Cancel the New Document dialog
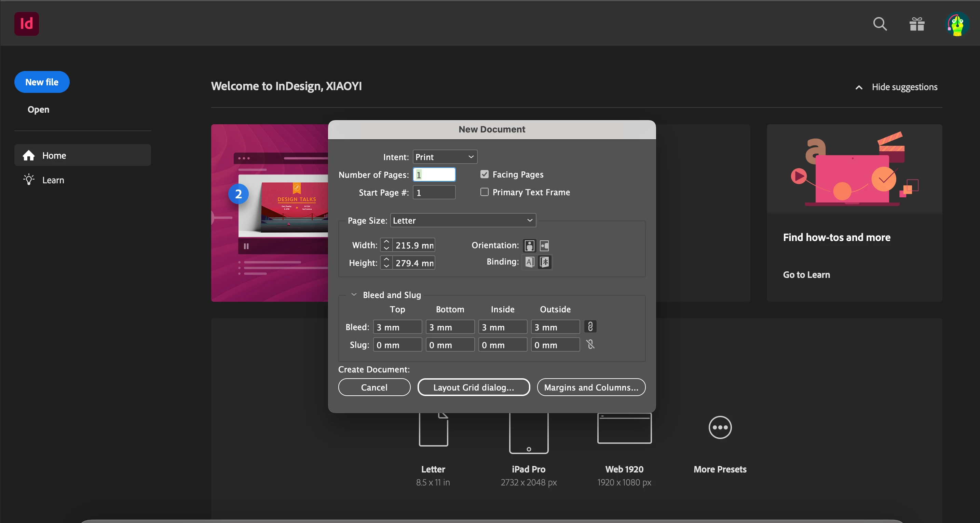This screenshot has height=523, width=980. (374, 387)
